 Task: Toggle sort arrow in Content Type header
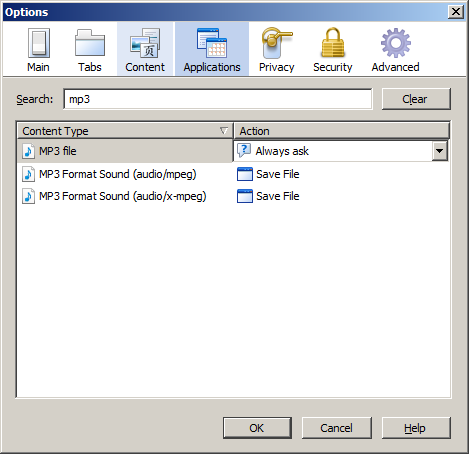[224, 131]
